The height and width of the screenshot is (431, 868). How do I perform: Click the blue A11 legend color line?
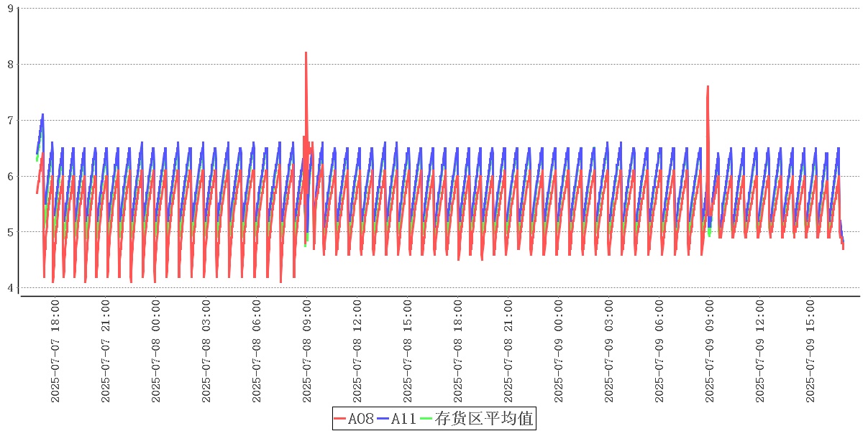point(383,419)
